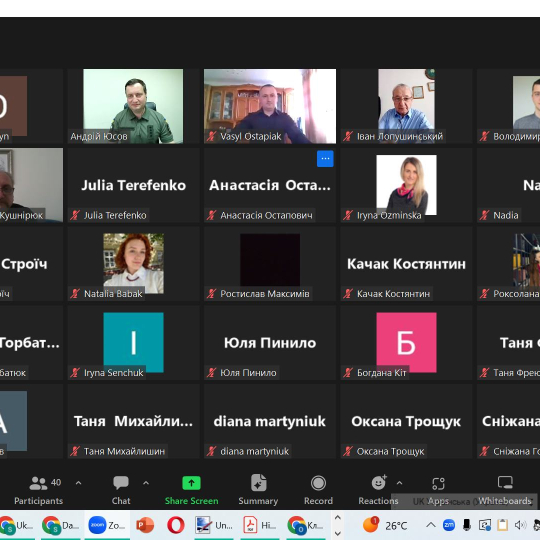
Task: Click muted mic icon of Богдана Кіт
Action: 348,373
